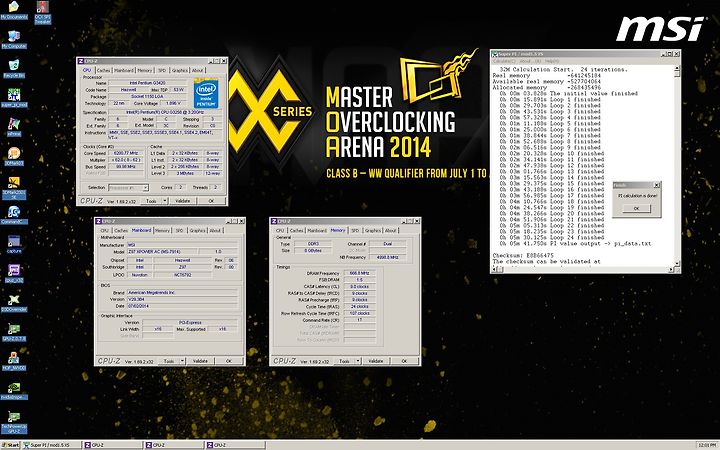This screenshot has width=720, height=450.
Task: Select the Super PI / mod1.5 XS taskbar button
Action: click(x=51, y=445)
